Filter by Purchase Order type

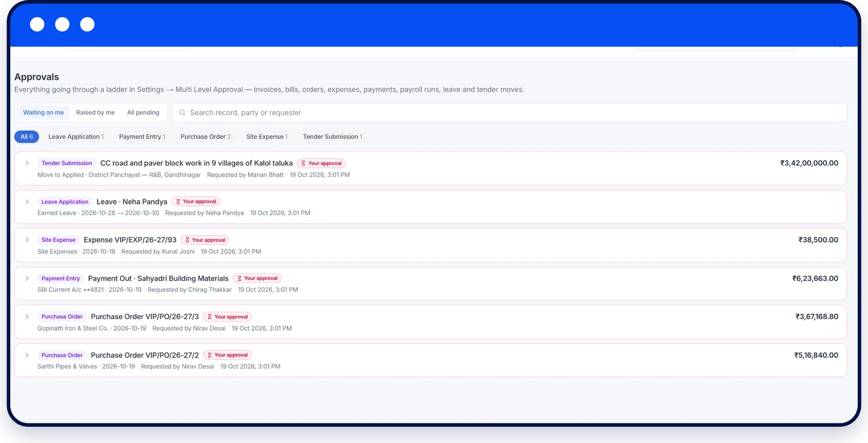click(x=206, y=137)
